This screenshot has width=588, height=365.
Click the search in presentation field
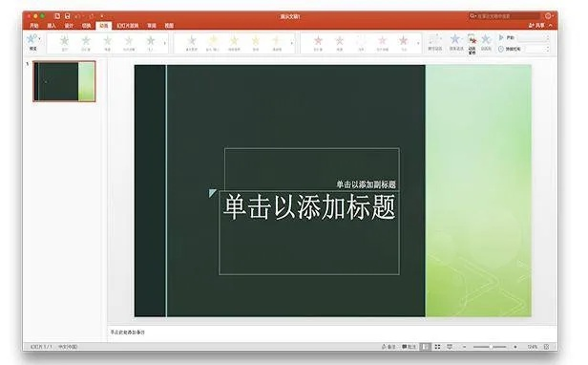(x=504, y=16)
